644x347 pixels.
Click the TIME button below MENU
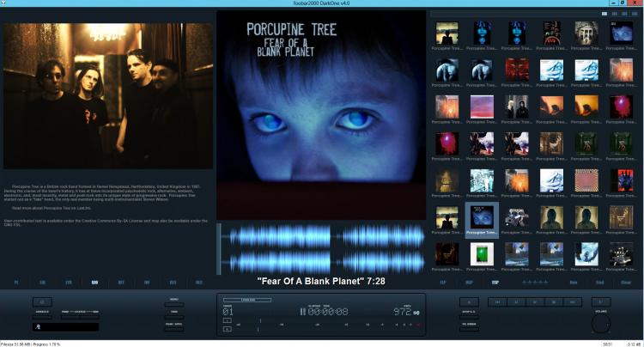(x=174, y=317)
